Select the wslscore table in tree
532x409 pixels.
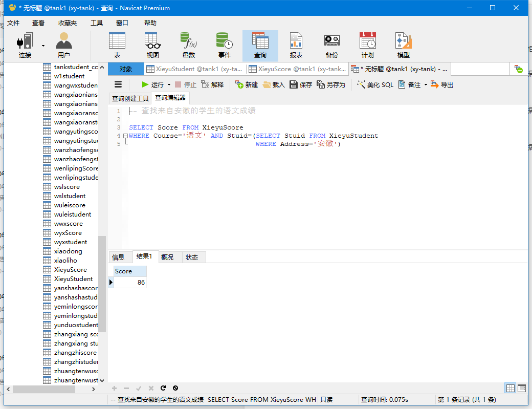pos(67,187)
